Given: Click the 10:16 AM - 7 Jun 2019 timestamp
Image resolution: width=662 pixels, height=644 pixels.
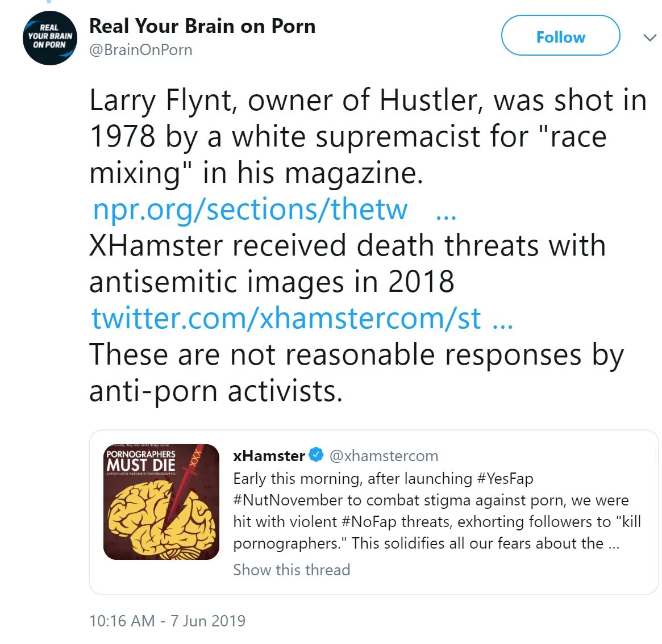Looking at the screenshot, I should pos(167,621).
